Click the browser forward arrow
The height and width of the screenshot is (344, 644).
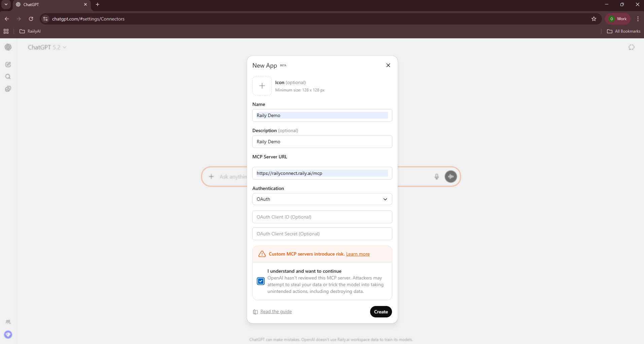click(19, 19)
